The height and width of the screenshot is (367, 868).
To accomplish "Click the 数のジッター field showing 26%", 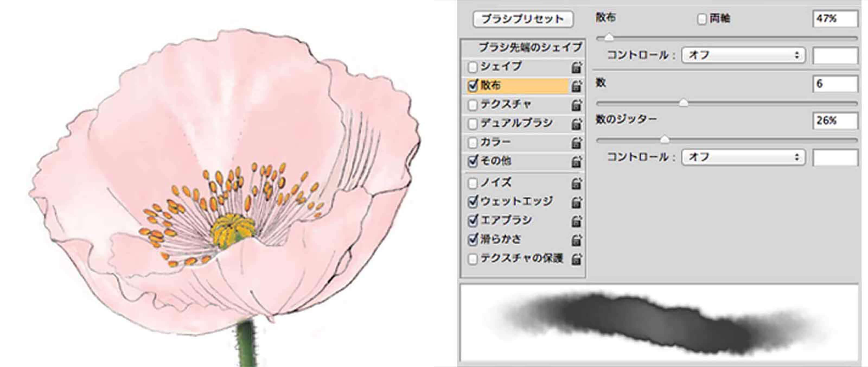I will tap(834, 121).
